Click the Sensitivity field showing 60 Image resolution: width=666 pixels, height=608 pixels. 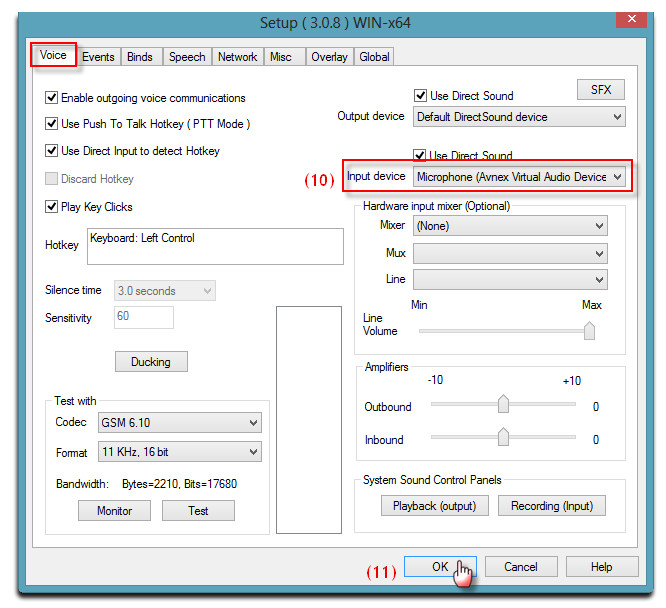click(144, 317)
